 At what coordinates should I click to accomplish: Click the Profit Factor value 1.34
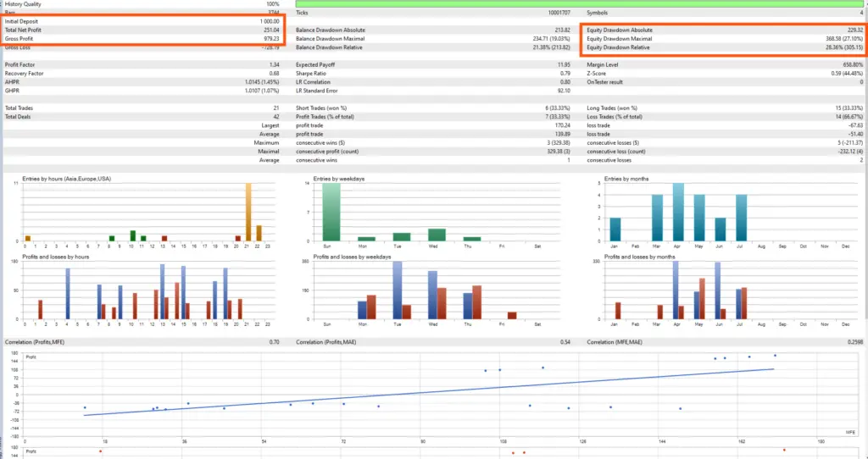pos(274,64)
